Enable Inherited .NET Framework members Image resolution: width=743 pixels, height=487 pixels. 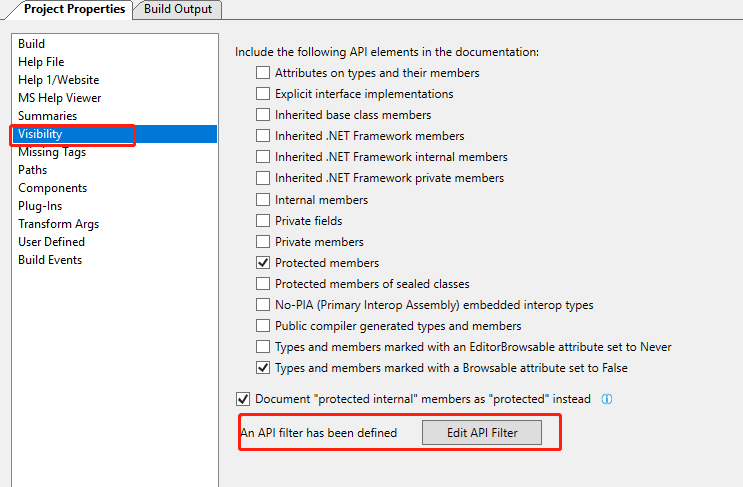click(x=263, y=136)
